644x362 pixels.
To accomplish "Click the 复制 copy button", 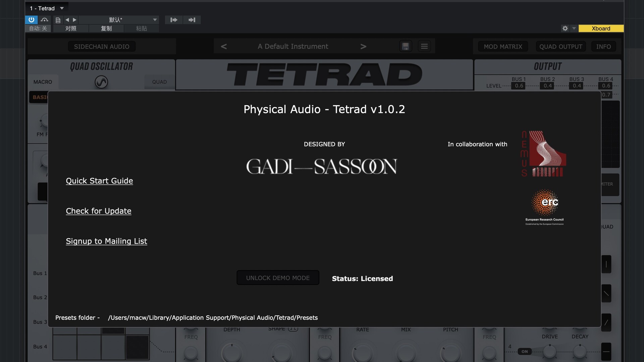I will [x=106, y=28].
